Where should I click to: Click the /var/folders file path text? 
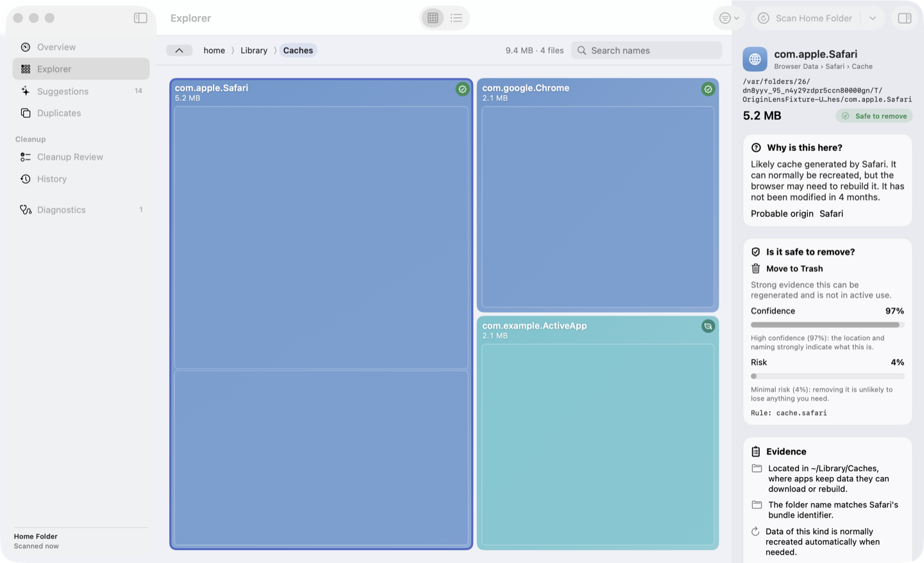pos(827,91)
